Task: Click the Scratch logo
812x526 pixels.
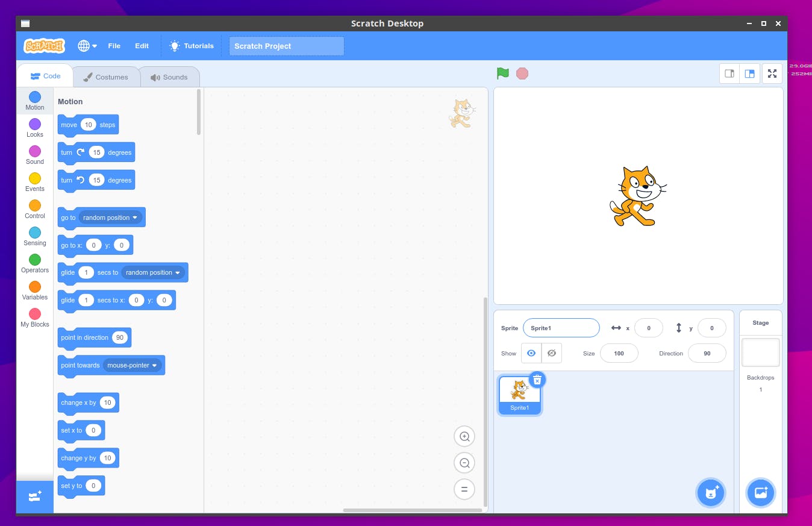Action: [44, 46]
